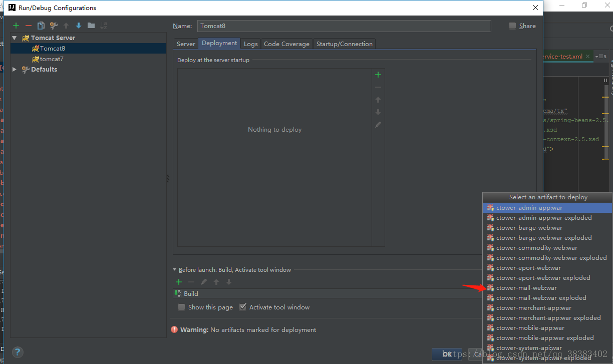The height and width of the screenshot is (364, 613).
Task: Enable Show this page checkbox
Action: coord(182,307)
